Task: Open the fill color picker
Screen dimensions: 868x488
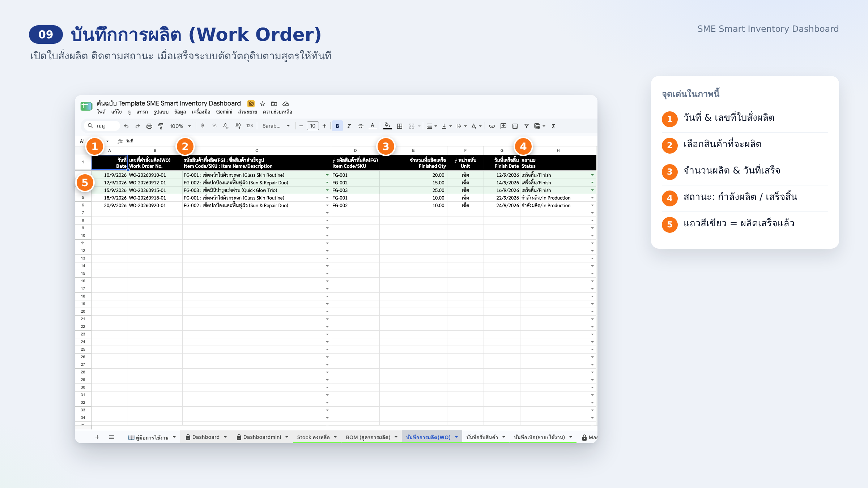Action: click(x=387, y=126)
